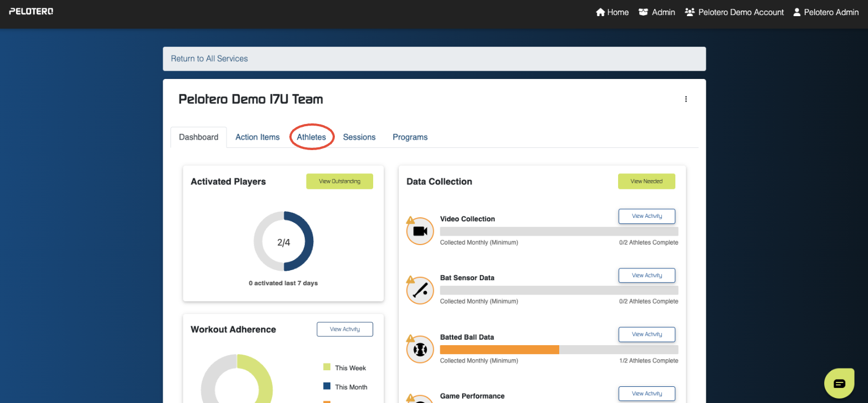
Task: Click the Video Collection camera icon
Action: [x=420, y=231]
